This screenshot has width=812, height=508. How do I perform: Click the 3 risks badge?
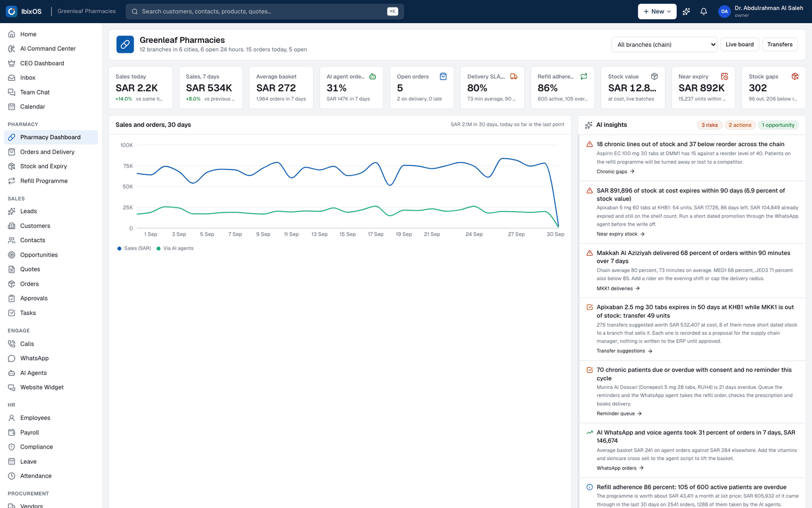[709, 125]
